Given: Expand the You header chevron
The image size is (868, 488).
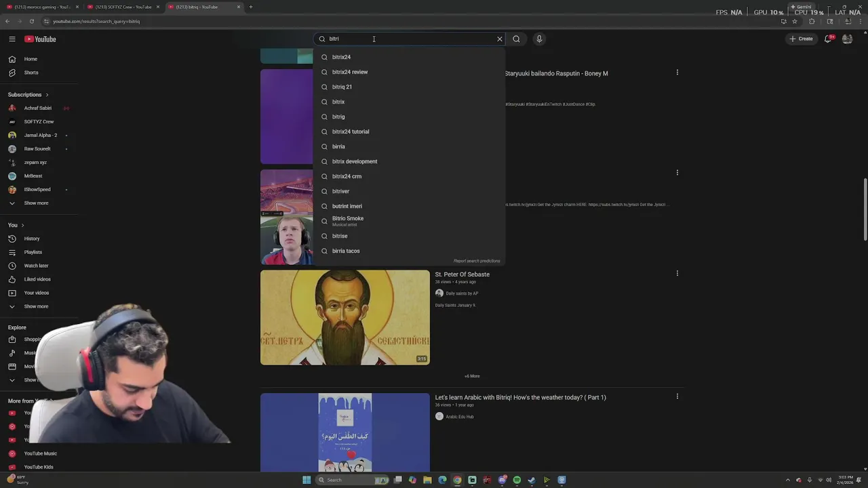Looking at the screenshot, I should pyautogui.click(x=22, y=225).
